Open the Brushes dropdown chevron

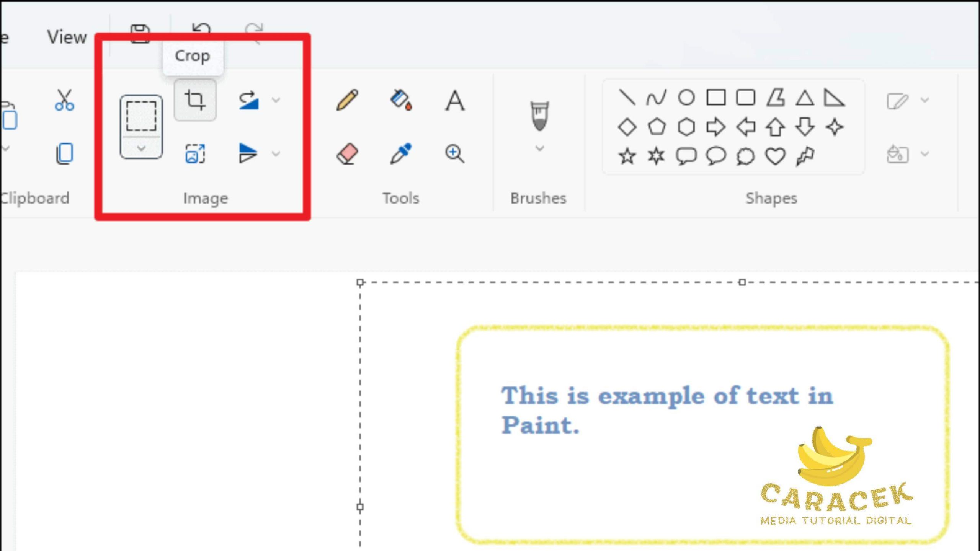click(x=539, y=148)
